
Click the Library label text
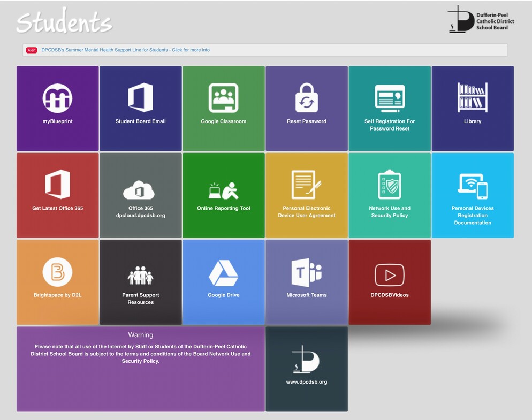point(472,121)
